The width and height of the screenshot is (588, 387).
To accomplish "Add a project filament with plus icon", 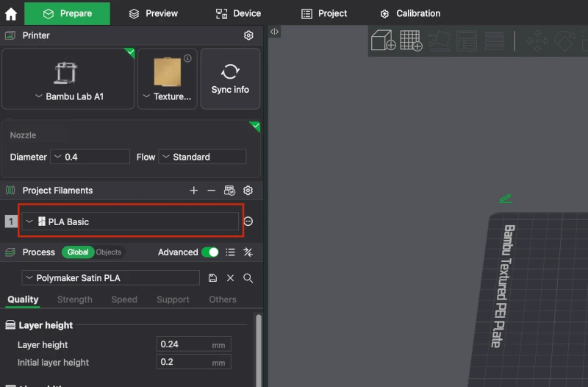I will (x=193, y=191).
